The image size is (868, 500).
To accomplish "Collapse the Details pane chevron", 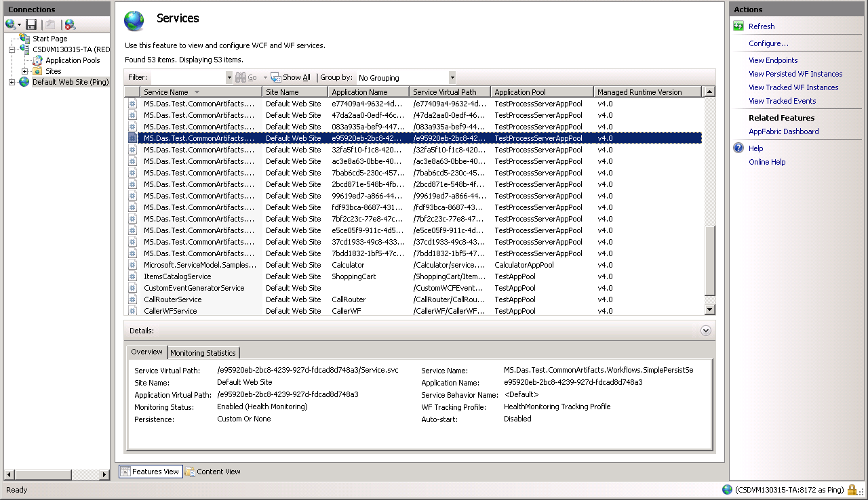I will 706,331.
